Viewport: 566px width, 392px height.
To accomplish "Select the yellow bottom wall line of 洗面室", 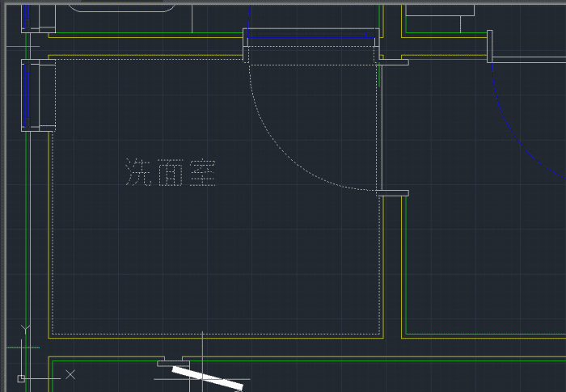I will (216, 338).
